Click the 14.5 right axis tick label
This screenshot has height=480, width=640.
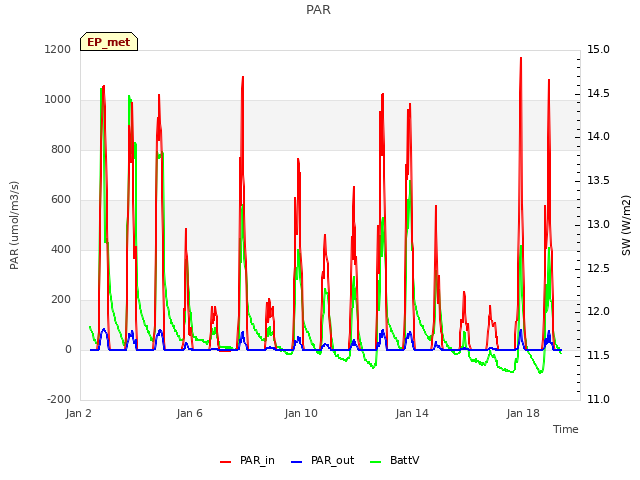(598, 93)
